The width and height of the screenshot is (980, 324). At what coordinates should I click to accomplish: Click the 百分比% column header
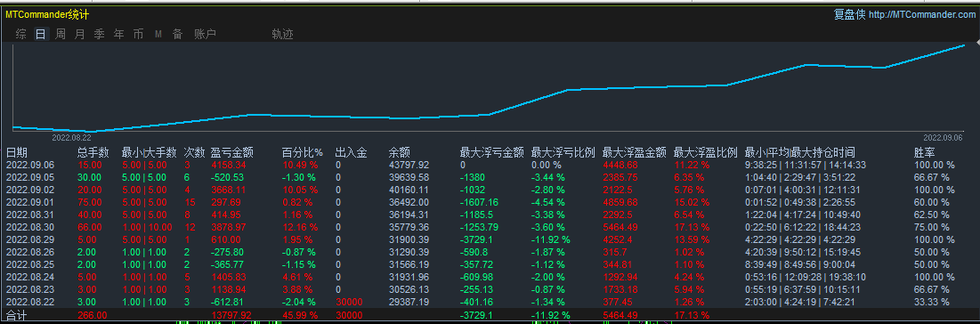click(303, 152)
